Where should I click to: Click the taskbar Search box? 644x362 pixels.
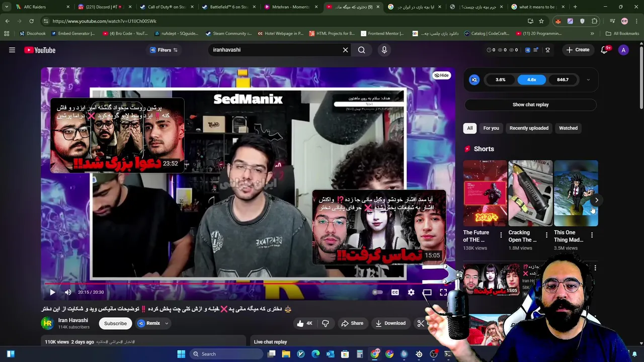[x=226, y=354]
